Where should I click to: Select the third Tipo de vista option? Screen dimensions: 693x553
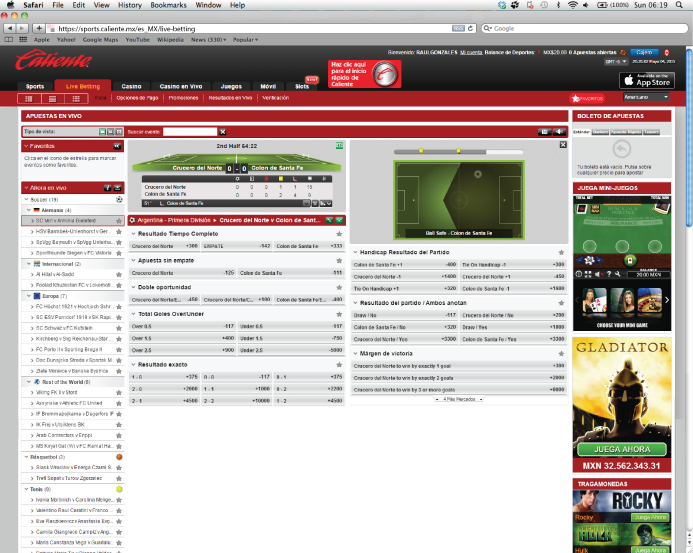118,132
